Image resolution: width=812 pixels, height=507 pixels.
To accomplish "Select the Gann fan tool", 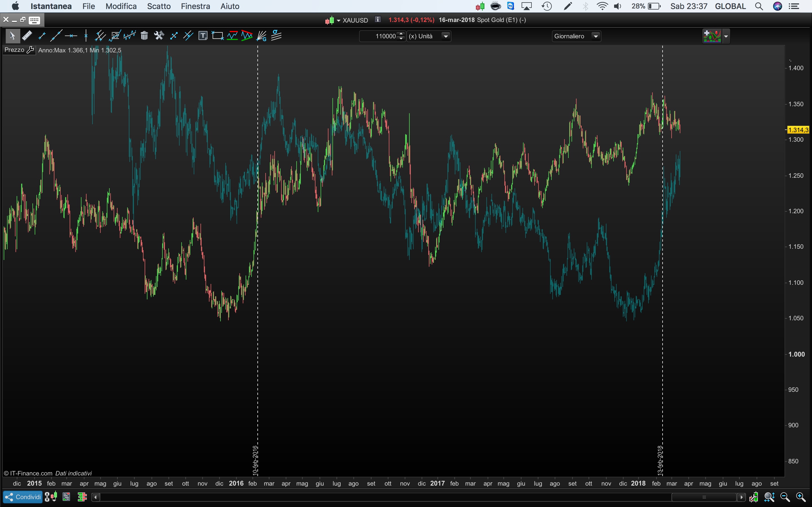I will 261,35.
